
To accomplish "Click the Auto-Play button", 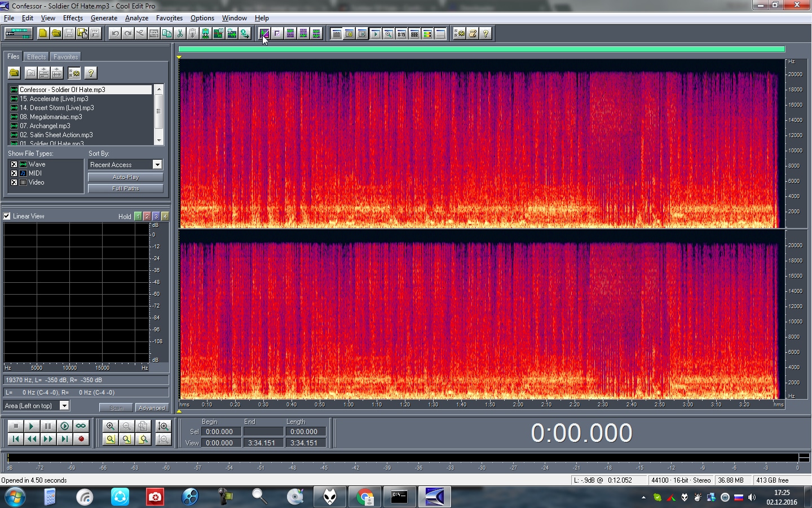I will pyautogui.click(x=126, y=177).
